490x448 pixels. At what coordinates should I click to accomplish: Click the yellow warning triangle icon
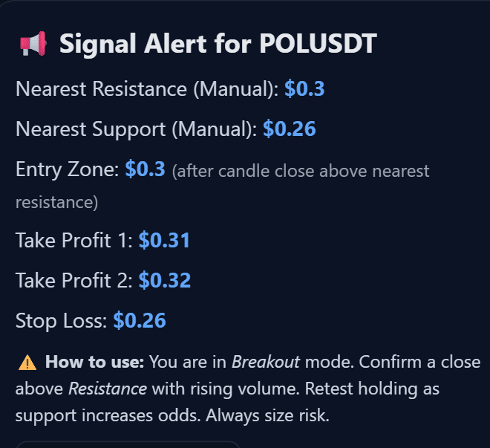point(27,363)
